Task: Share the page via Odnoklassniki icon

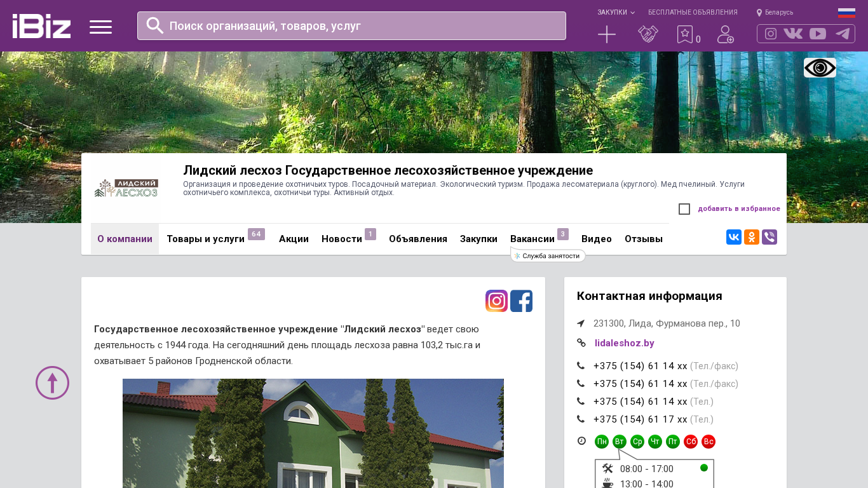Action: pyautogui.click(x=752, y=237)
